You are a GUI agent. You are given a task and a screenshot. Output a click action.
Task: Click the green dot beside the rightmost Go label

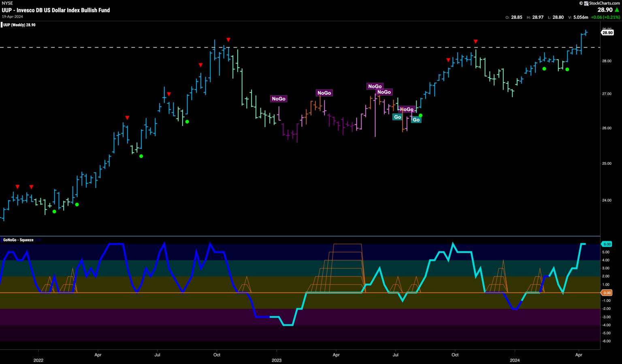pos(421,116)
